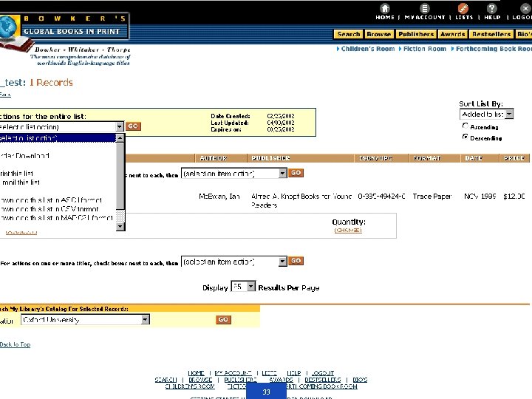The height and width of the screenshot is (399, 532).
Task: Click the McEwan, Ian author text
Action: [x=219, y=196]
